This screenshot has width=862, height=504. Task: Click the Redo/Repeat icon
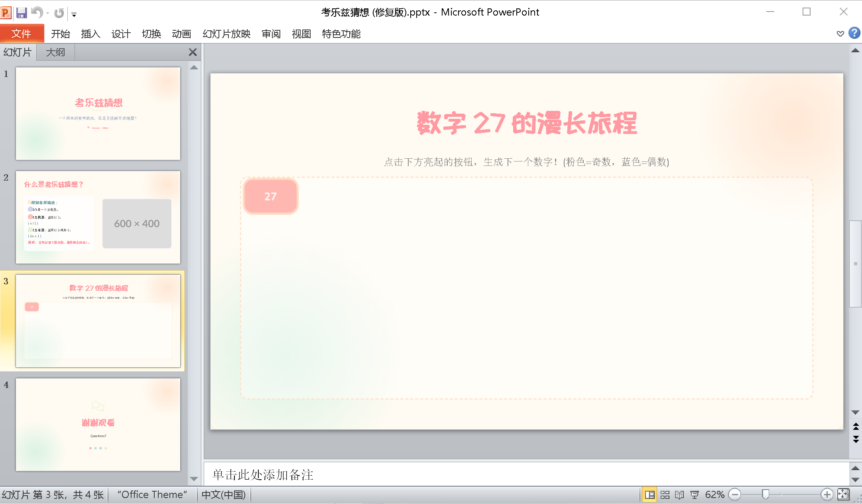[59, 13]
